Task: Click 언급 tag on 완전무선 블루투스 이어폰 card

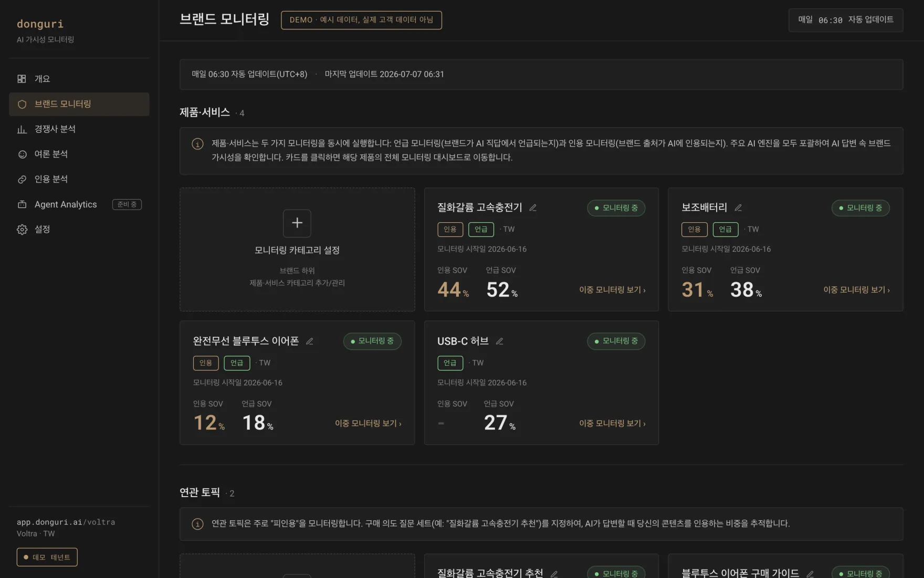Action: (x=237, y=363)
